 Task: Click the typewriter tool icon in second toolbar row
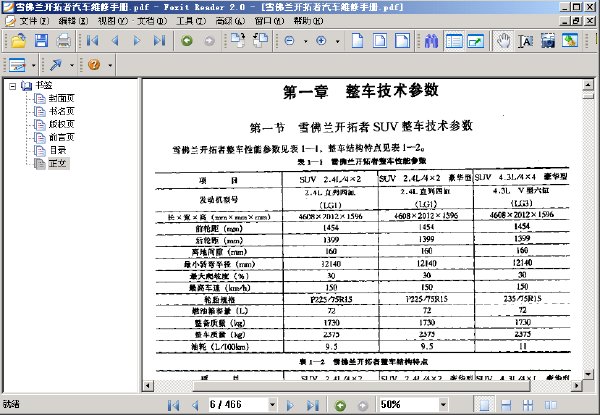(x=17, y=65)
